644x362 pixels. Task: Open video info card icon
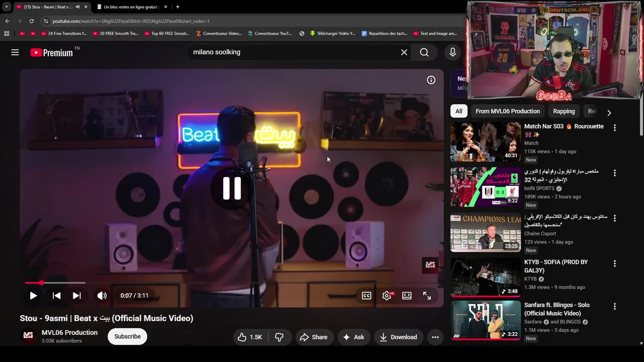[431, 80]
